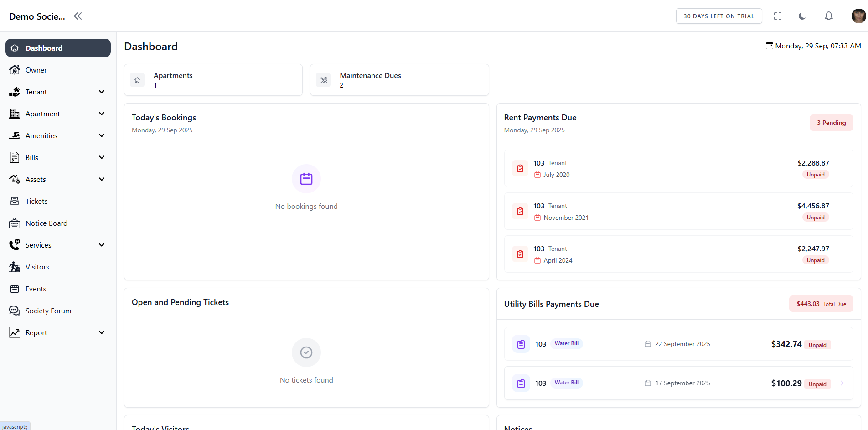
Task: Click the Apartments house icon card
Action: click(137, 80)
